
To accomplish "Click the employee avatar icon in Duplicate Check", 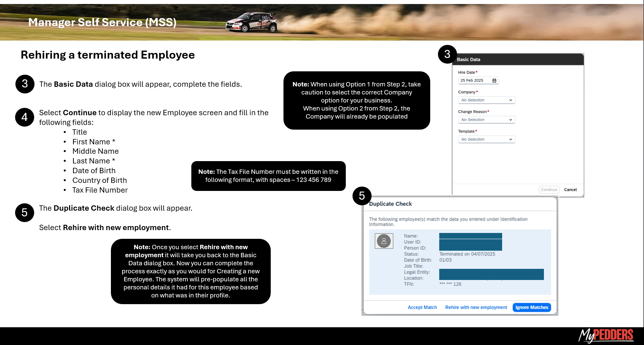I will click(384, 241).
